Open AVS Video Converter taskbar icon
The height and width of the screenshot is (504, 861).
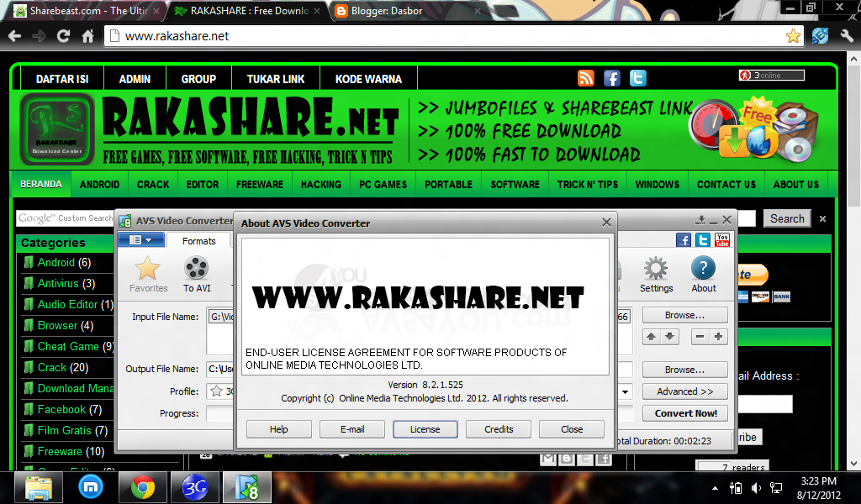(x=246, y=487)
